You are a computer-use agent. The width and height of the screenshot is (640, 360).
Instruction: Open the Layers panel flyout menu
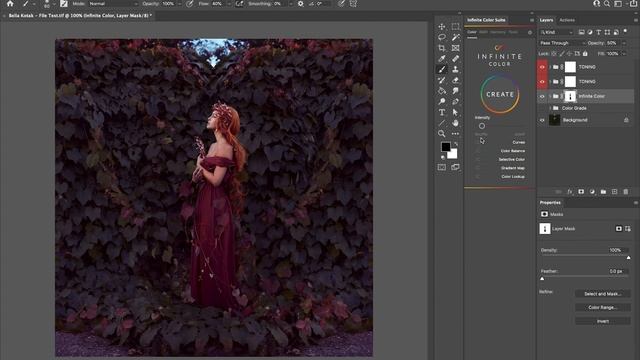tap(636, 20)
